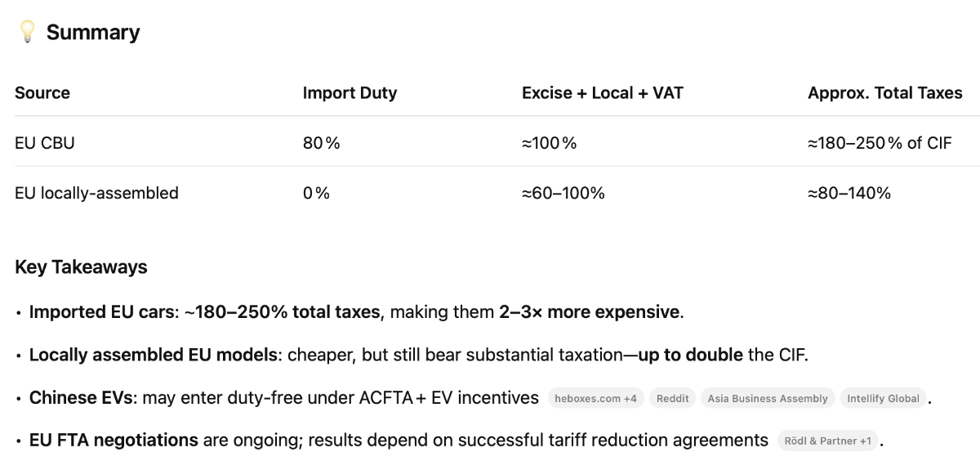Viewport: 980px width, 470px height.
Task: Open the Intellify Global source chip
Action: 883,399
